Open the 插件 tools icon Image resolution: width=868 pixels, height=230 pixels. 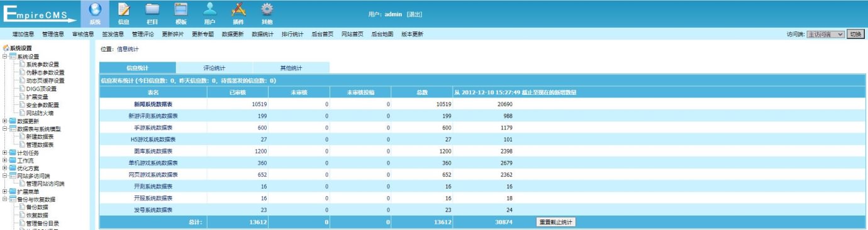coord(238,9)
